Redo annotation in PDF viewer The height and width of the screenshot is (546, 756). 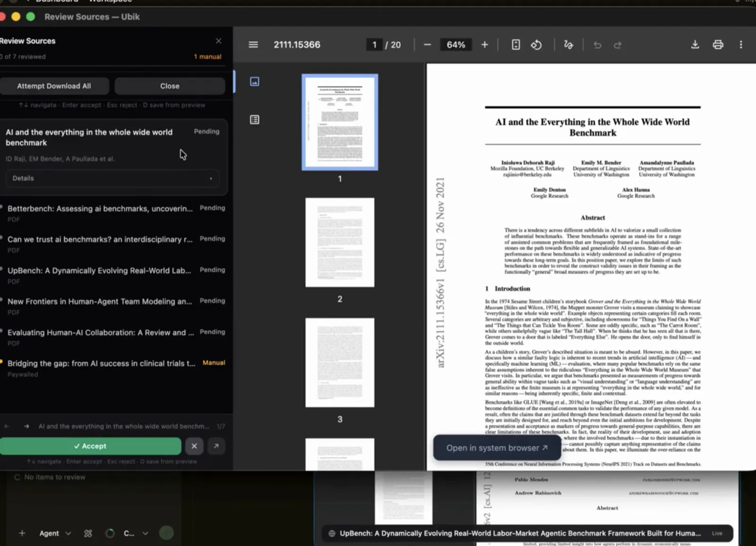pos(618,45)
